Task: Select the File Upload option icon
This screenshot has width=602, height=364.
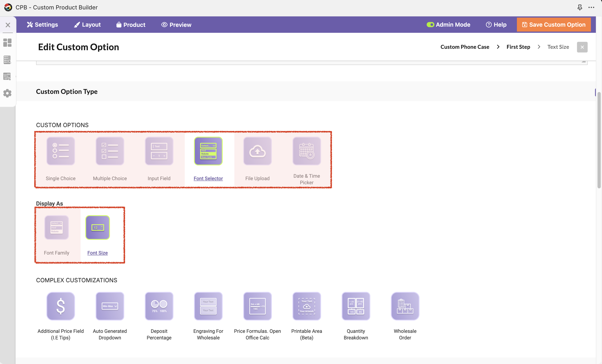Action: point(257,151)
